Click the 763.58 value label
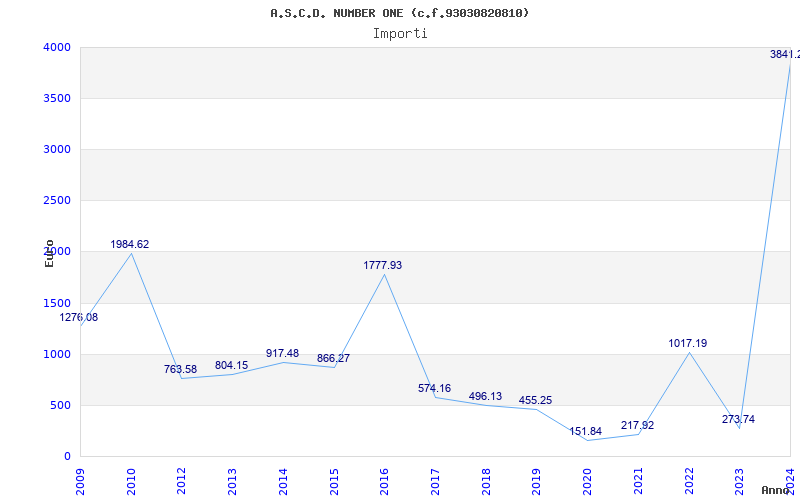Image resolution: width=800 pixels, height=500 pixels. (180, 369)
